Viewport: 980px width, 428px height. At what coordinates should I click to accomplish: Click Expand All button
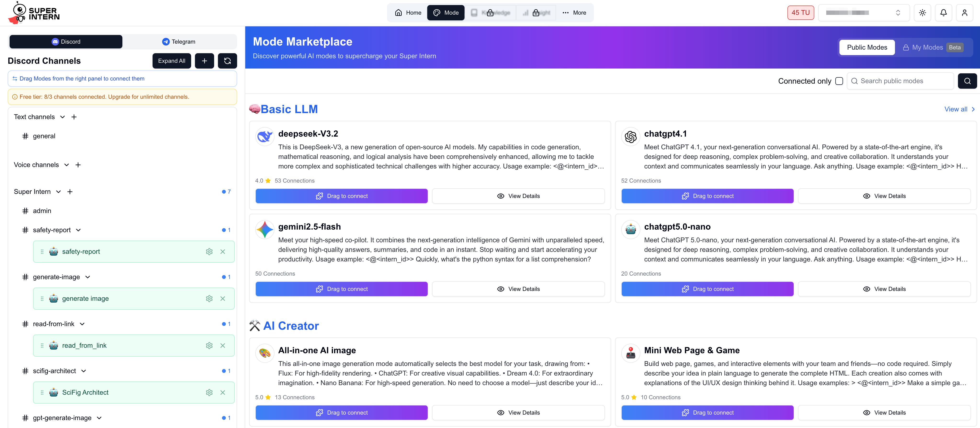click(171, 61)
